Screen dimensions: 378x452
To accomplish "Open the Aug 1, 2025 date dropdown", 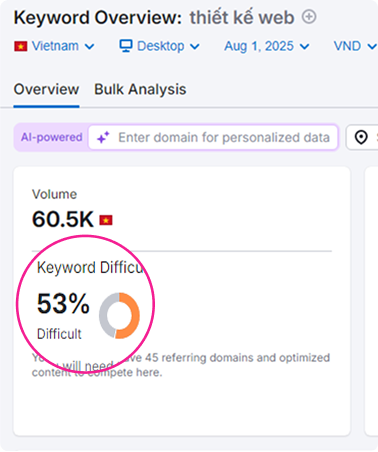I will click(x=267, y=46).
